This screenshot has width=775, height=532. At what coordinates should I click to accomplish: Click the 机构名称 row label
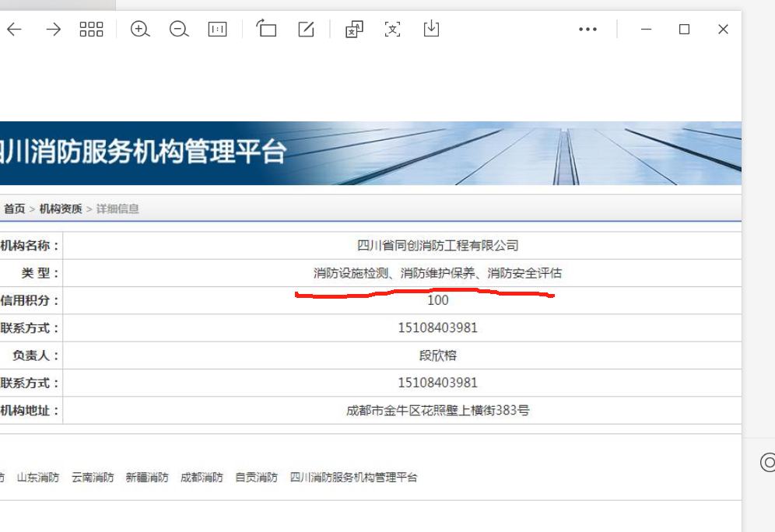[30, 246]
